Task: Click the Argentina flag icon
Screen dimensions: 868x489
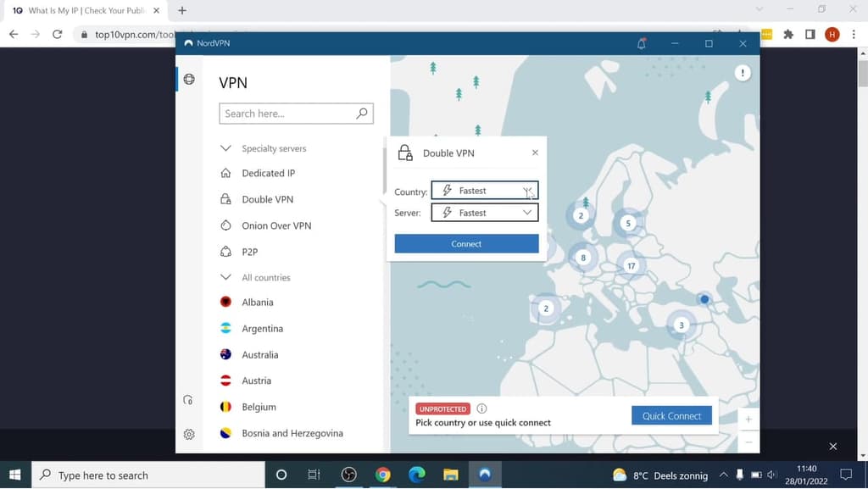Action: coord(225,328)
